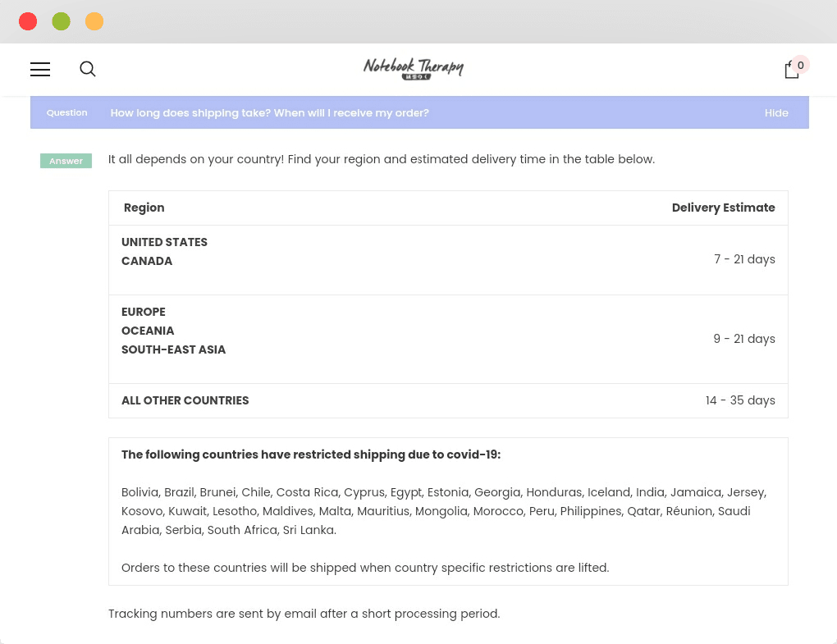Click the UNITED STATES region text
Screen dimensions: 837x644
coord(164,242)
